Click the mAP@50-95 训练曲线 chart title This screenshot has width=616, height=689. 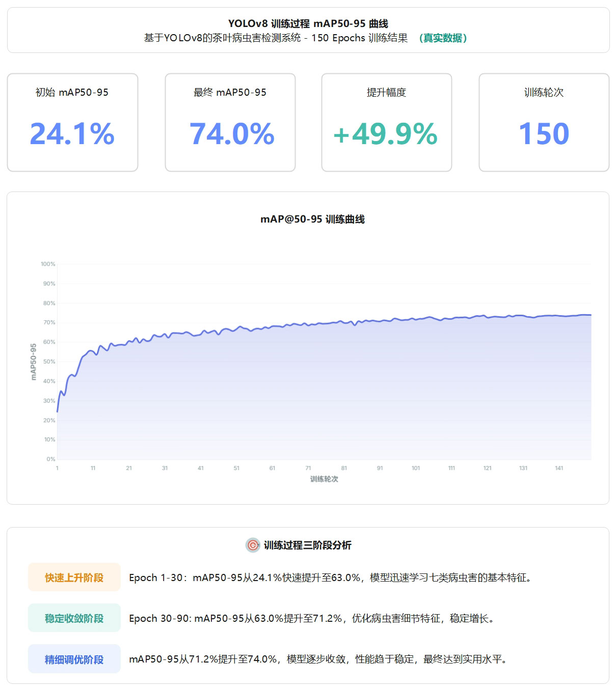point(312,219)
